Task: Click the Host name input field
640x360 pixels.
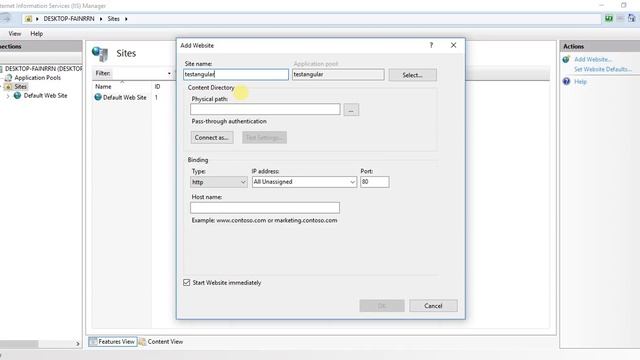Action: (x=265, y=208)
